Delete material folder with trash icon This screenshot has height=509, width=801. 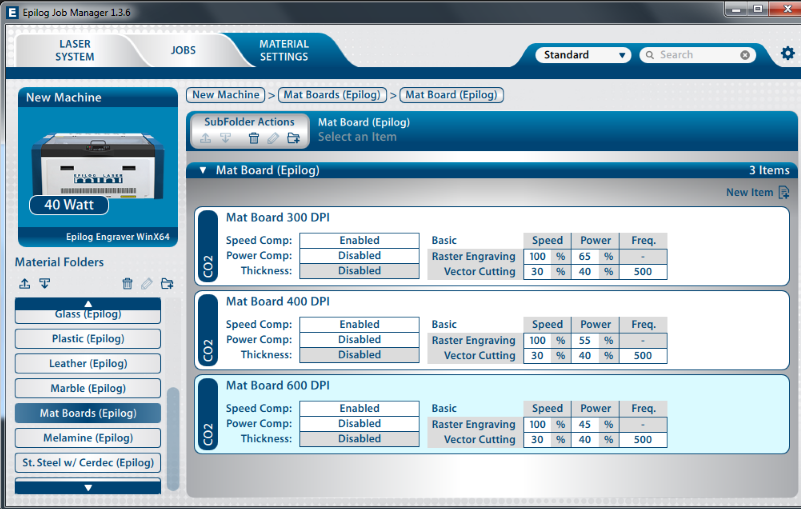[x=127, y=283]
